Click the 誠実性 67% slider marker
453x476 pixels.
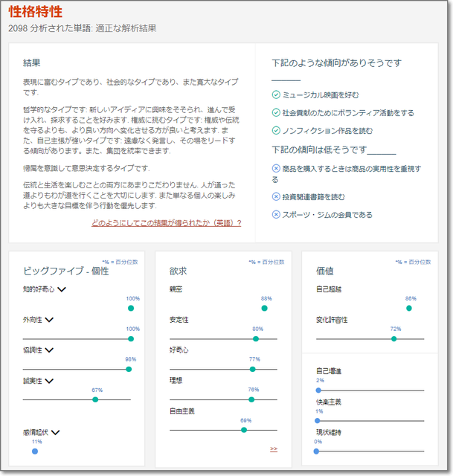pos(95,399)
